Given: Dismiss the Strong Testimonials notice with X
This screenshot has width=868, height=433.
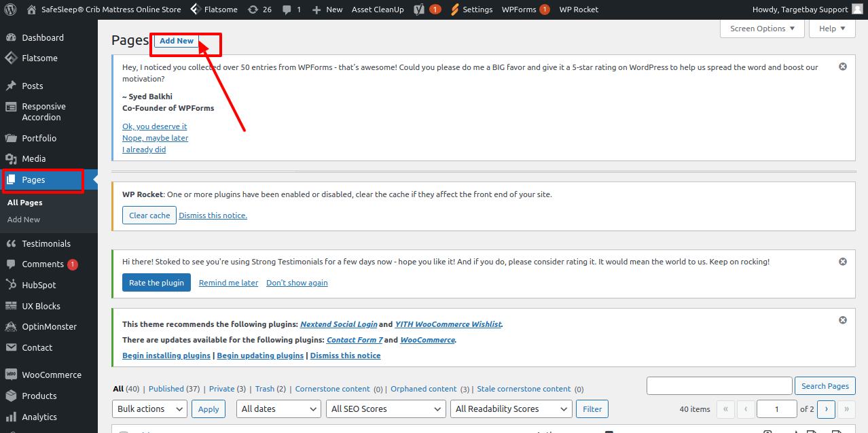Looking at the screenshot, I should coord(843,261).
